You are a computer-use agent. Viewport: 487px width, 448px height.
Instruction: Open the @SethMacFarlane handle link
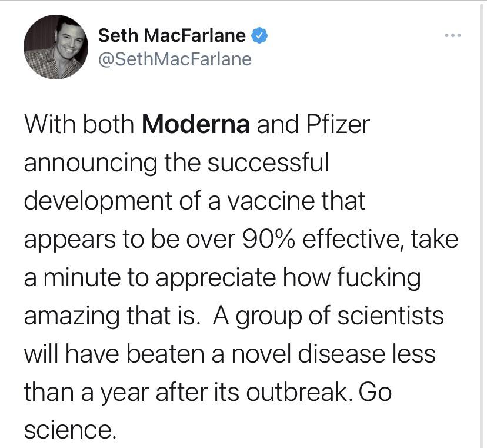point(175,59)
